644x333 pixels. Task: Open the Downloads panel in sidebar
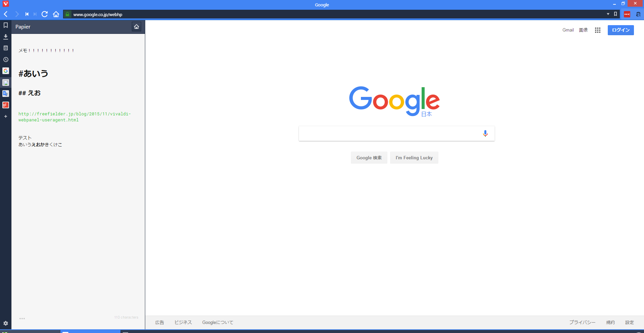coord(6,37)
